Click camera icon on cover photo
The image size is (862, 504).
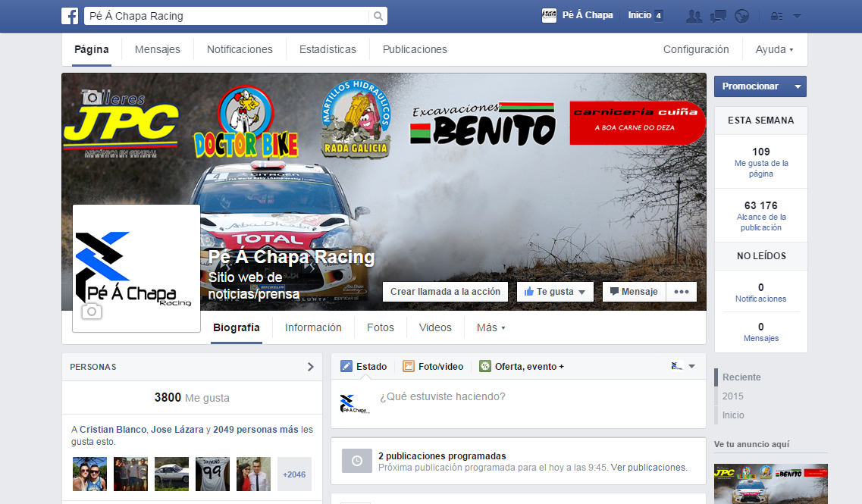click(92, 97)
